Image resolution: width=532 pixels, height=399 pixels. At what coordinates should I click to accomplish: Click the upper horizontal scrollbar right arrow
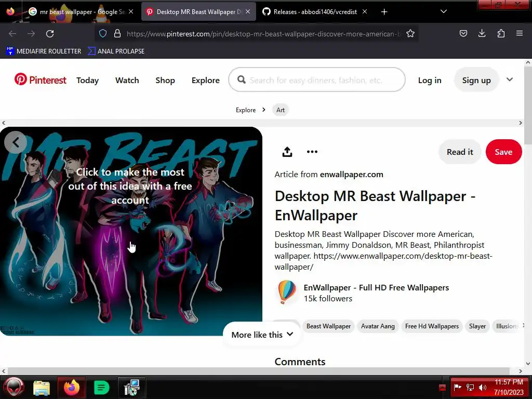point(521,123)
